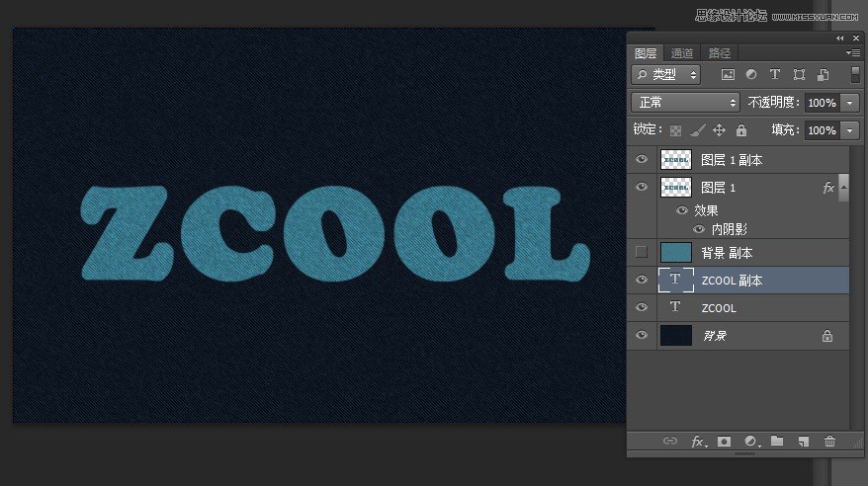Screen dimensions: 868x486
Task: Click the fx badge on 图层 1
Action: point(828,188)
